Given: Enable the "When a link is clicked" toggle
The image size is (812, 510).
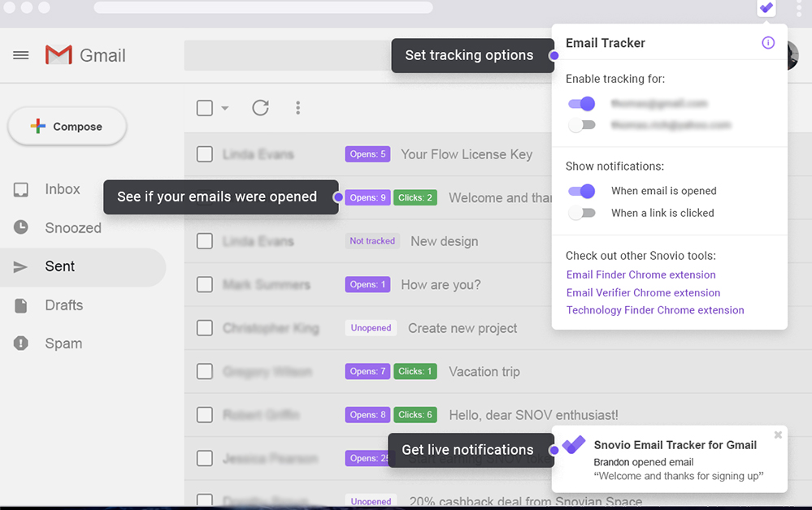Looking at the screenshot, I should (x=581, y=213).
